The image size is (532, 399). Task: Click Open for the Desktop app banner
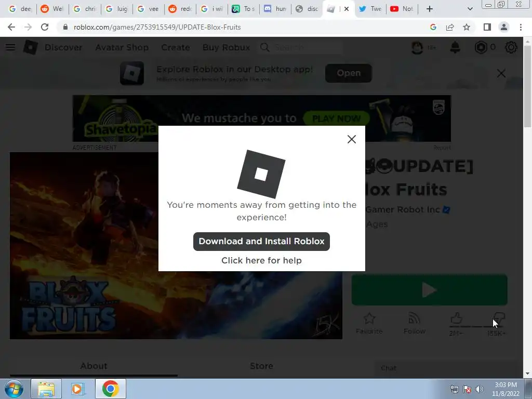point(349,73)
